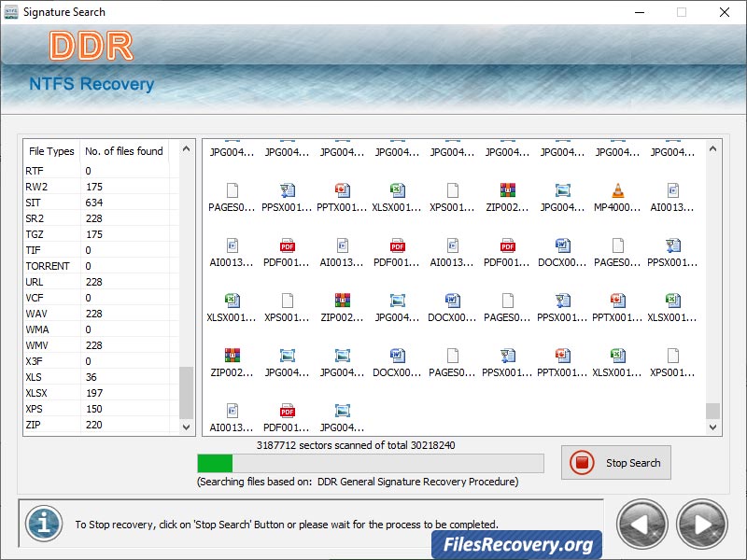Select the TGZ file type row
Image resolution: width=747 pixels, height=560 pixels.
click(102, 234)
